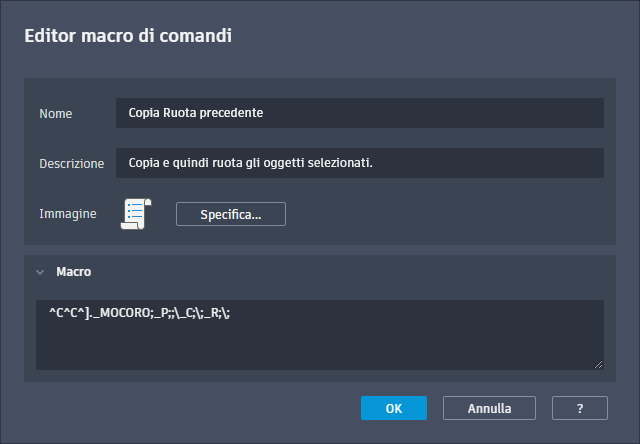Click the Immagine label
The height and width of the screenshot is (444, 640).
pyautogui.click(x=68, y=214)
